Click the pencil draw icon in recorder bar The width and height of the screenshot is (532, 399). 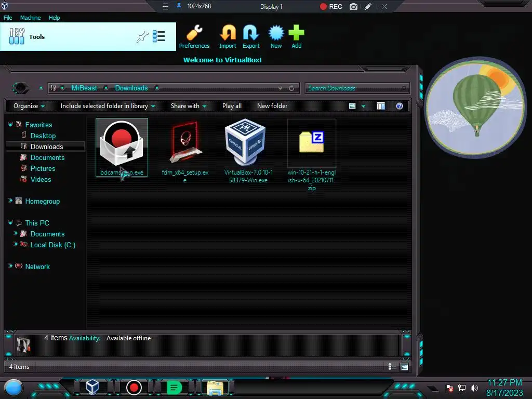coord(368,6)
